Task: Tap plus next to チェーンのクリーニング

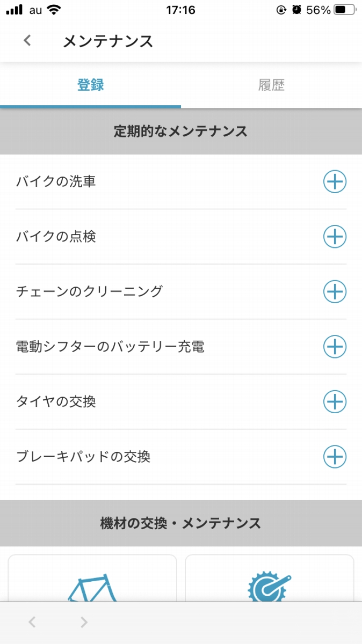Action: (335, 292)
